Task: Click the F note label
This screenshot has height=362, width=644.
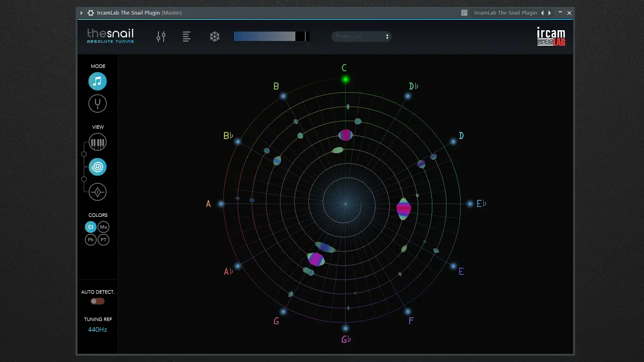Action: pos(411,321)
